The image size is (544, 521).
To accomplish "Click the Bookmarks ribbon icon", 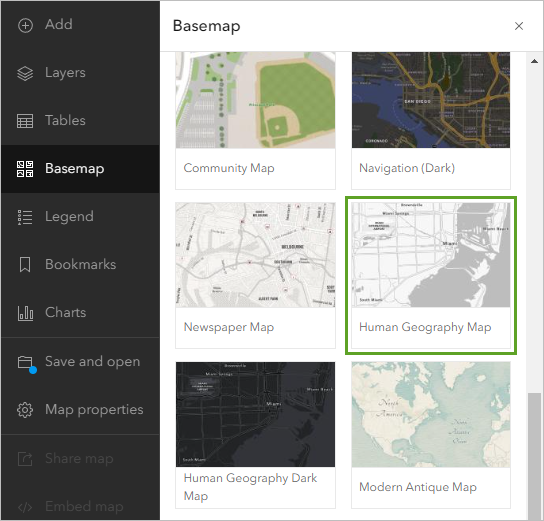I will 25,265.
